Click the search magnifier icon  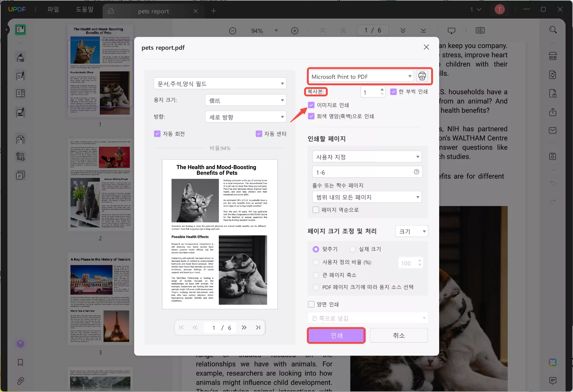553,30
